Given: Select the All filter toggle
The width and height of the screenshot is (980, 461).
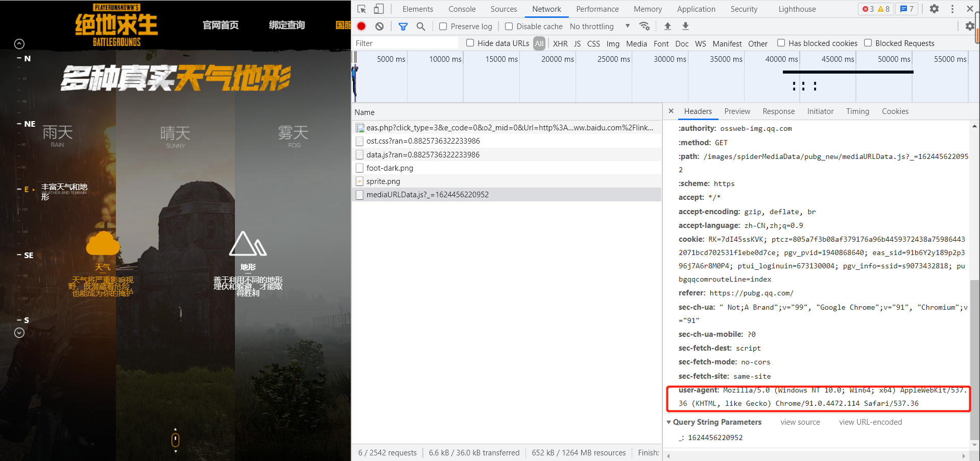Looking at the screenshot, I should (539, 43).
